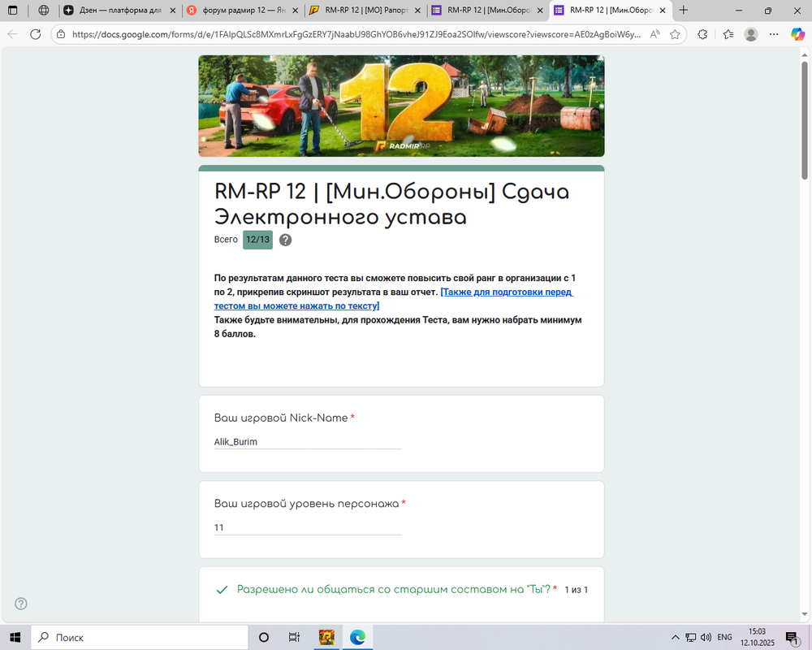
Task: Click the question about addressing seniors as "Ты"
Action: click(393, 589)
